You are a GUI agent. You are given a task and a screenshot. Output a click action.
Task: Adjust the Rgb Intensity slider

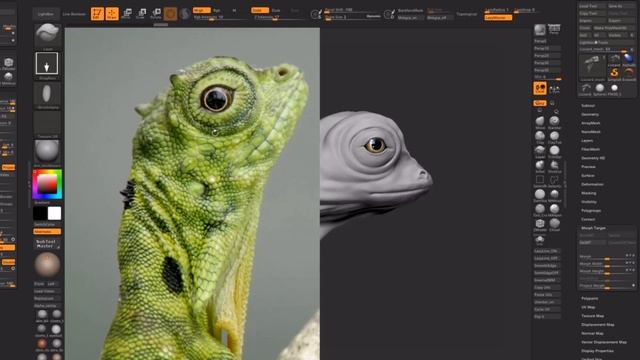tap(220, 18)
